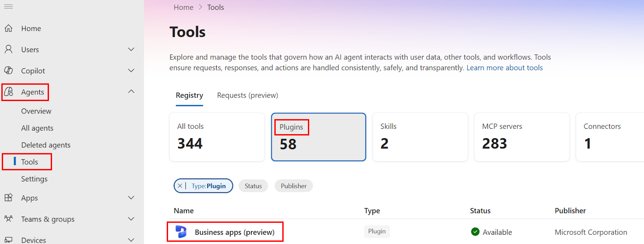Open the Publisher filter dropdown
The image size is (644, 244).
tap(294, 186)
